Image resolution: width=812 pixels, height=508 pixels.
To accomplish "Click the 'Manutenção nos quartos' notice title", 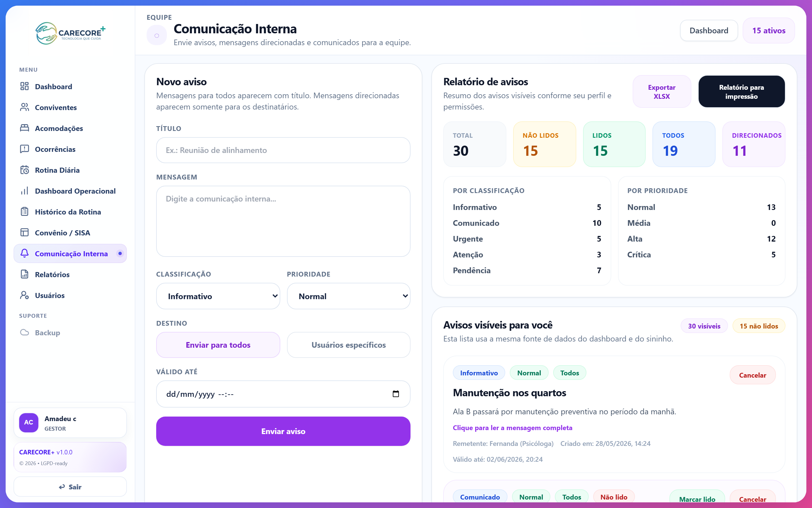I will pyautogui.click(x=509, y=393).
